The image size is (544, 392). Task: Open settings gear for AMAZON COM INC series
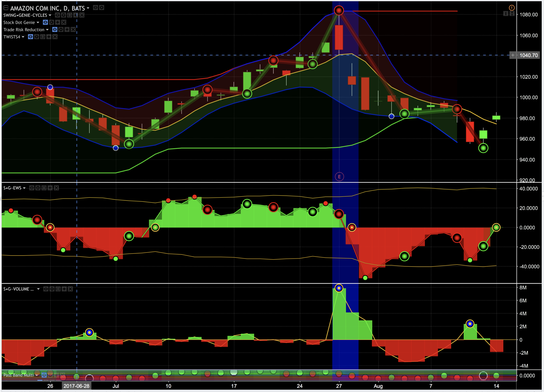coord(102,8)
